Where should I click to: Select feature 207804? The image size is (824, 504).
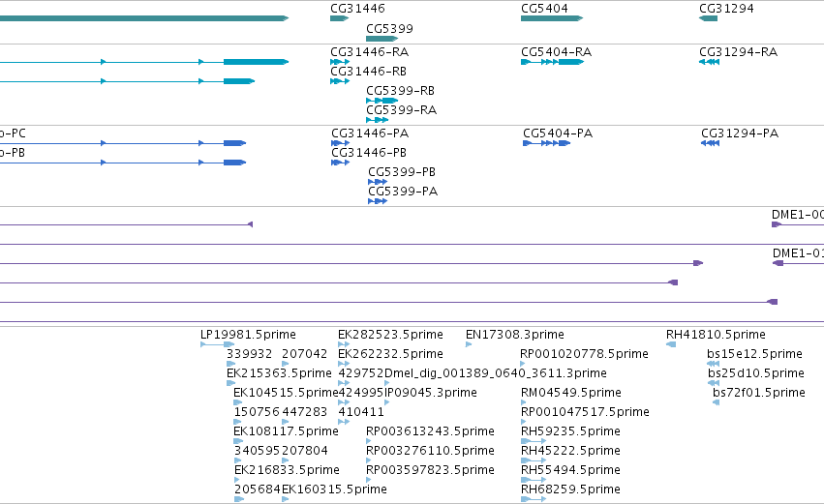(x=305, y=452)
